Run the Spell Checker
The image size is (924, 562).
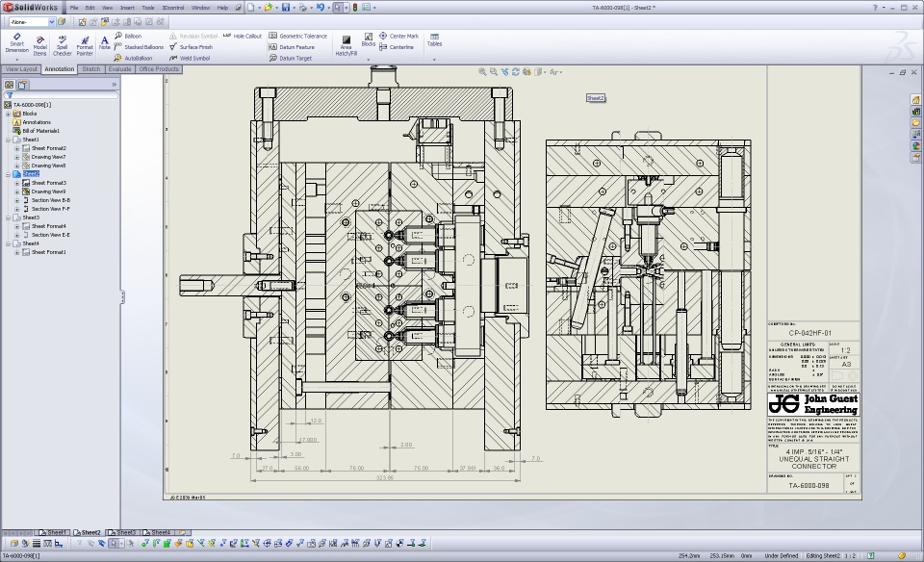[x=62, y=46]
